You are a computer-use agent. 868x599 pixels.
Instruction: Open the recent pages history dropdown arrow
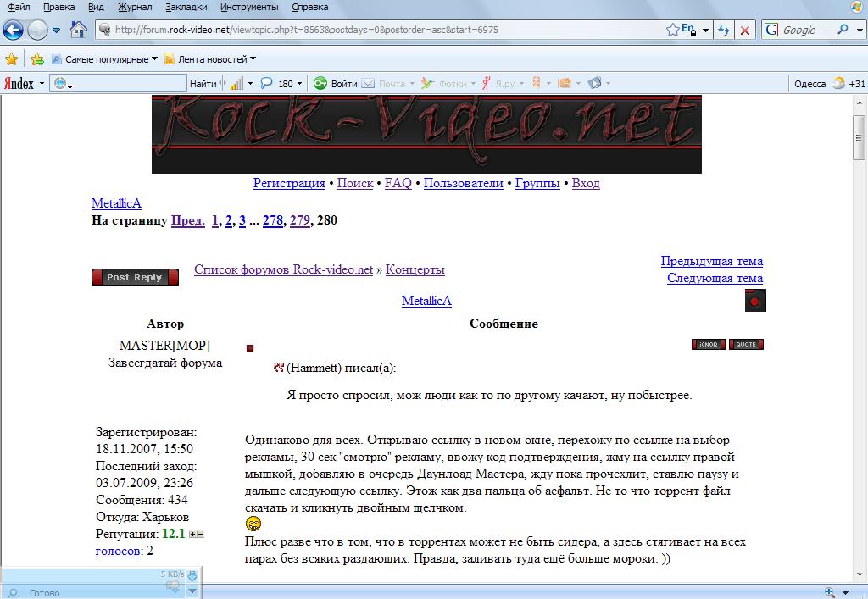click(x=57, y=31)
